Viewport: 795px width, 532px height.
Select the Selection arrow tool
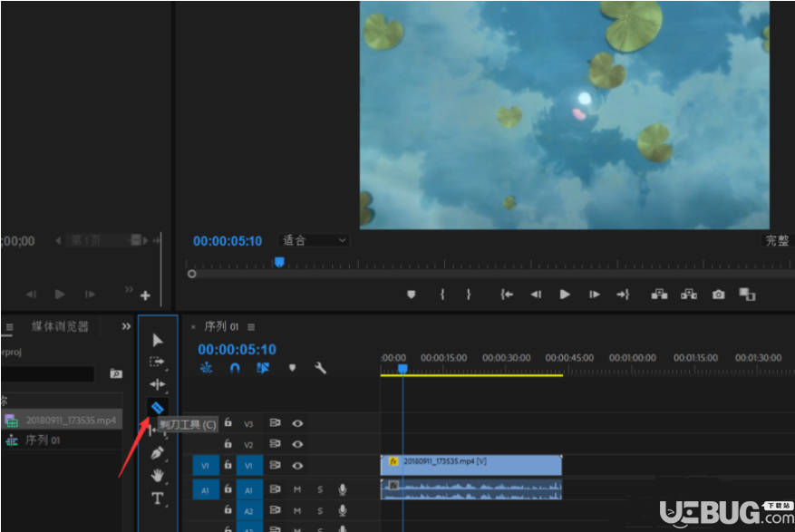click(x=158, y=340)
